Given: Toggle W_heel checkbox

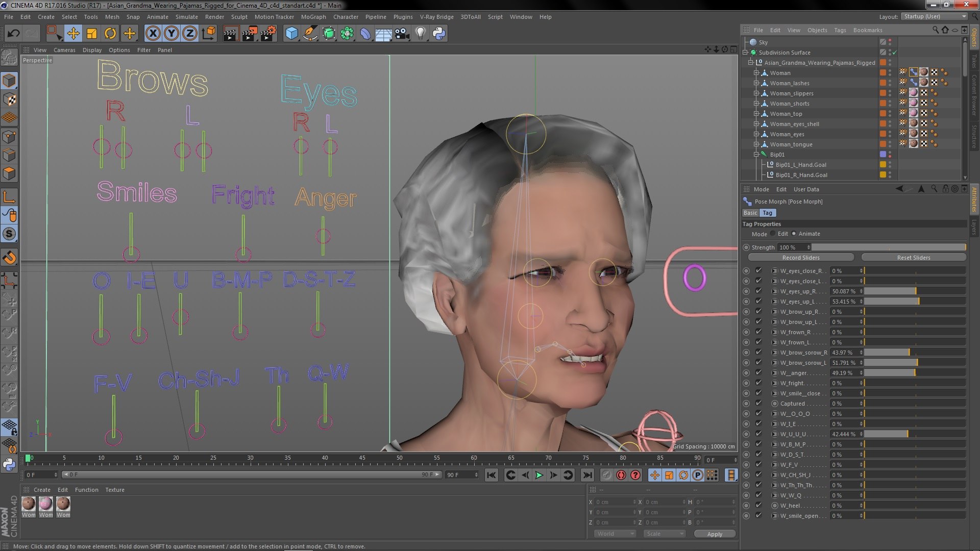Looking at the screenshot, I should 758,505.
